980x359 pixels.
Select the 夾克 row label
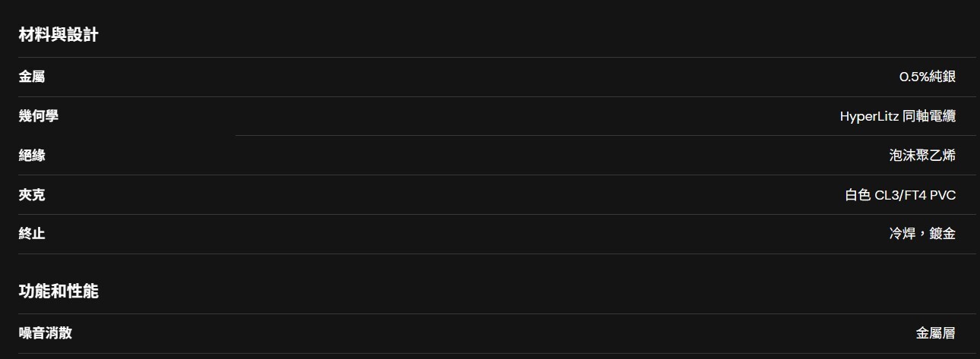[x=32, y=195]
